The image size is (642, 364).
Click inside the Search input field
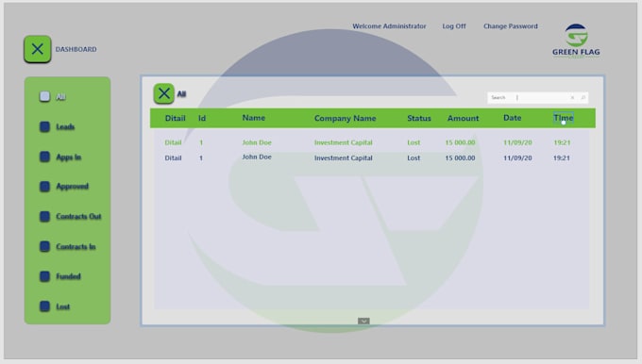[x=538, y=97]
